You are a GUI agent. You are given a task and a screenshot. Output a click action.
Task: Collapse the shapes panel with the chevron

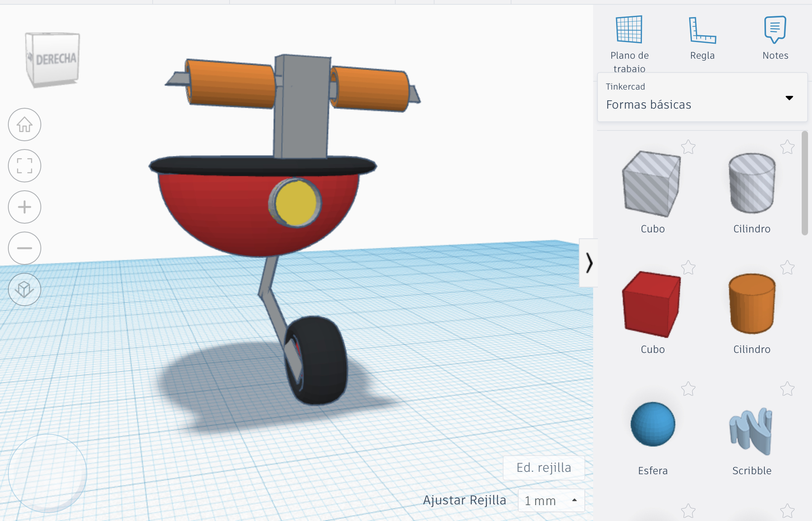click(590, 262)
